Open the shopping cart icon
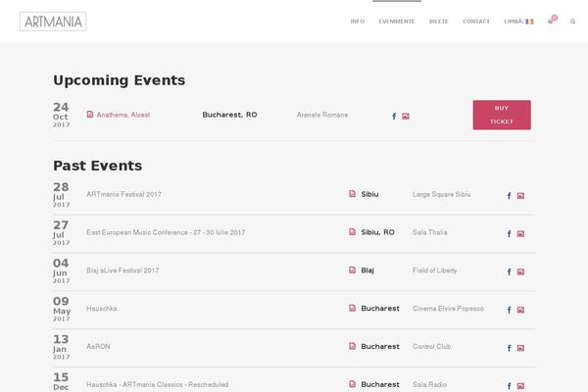Screen dimensions: 588x392 point(552,20)
